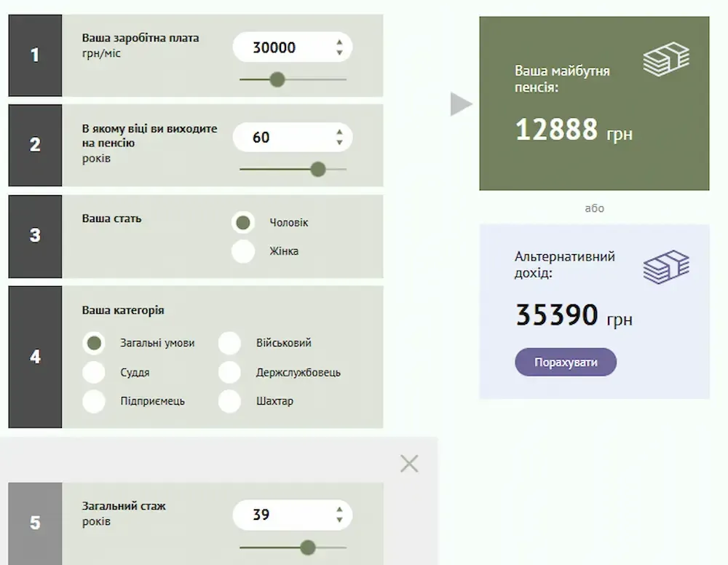Image resolution: width=728 pixels, height=565 pixels.
Task: Select the Шахтар category radio button
Action: (x=229, y=401)
